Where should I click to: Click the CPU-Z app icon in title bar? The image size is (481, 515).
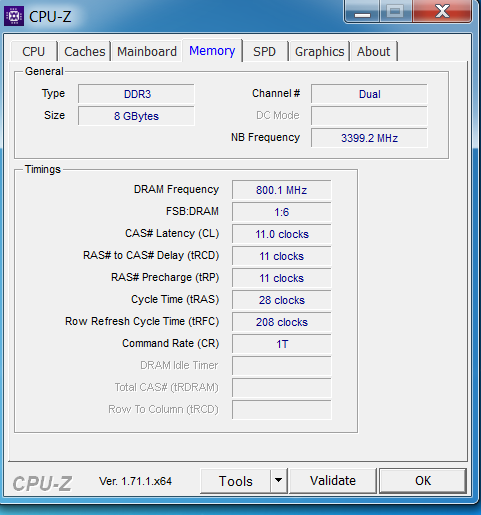[14, 16]
